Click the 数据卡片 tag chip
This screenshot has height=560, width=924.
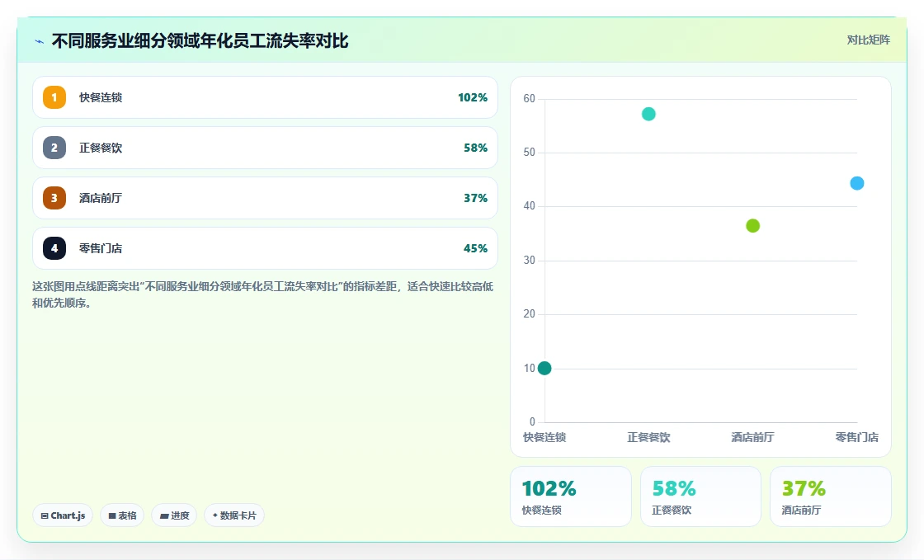[234, 515]
